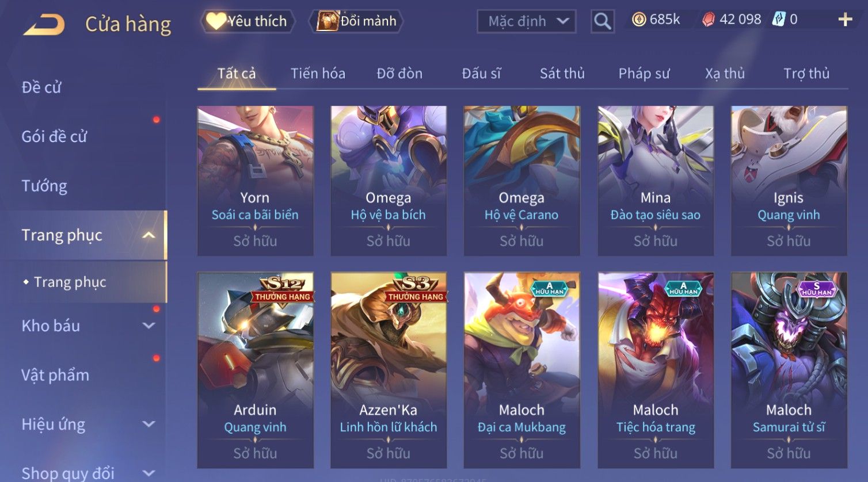Screen dimensions: 868x482
Task: Switch to the Sát thủ tab
Action: (562, 74)
